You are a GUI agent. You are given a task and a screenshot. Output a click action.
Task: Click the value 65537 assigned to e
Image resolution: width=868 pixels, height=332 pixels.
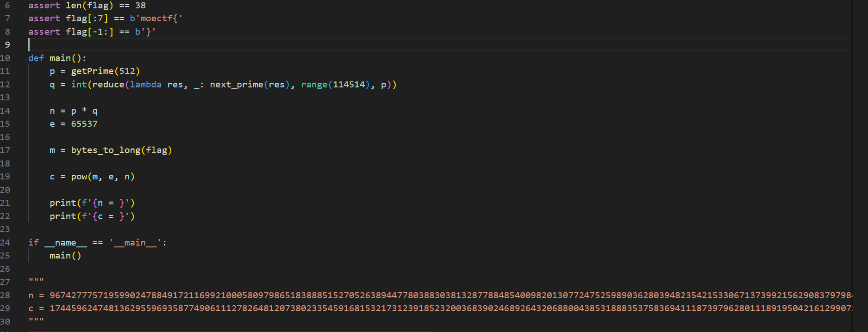click(84, 124)
